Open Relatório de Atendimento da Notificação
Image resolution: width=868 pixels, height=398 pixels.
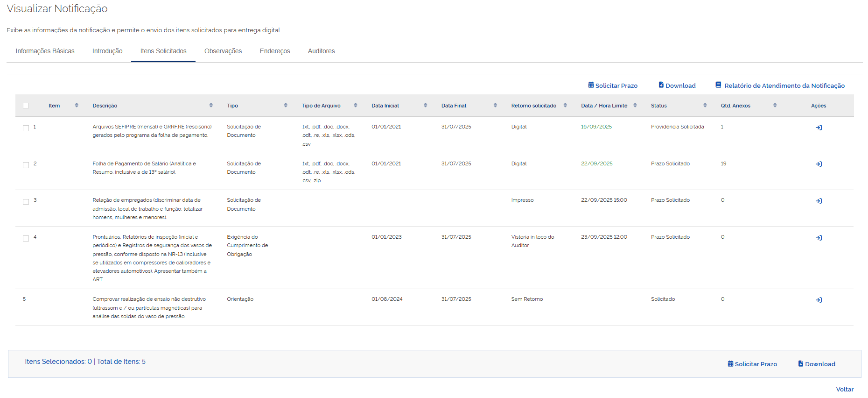[x=780, y=85]
